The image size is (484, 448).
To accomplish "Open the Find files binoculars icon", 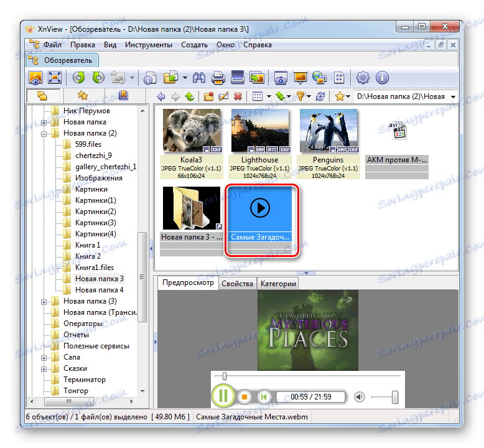I will pos(199,78).
